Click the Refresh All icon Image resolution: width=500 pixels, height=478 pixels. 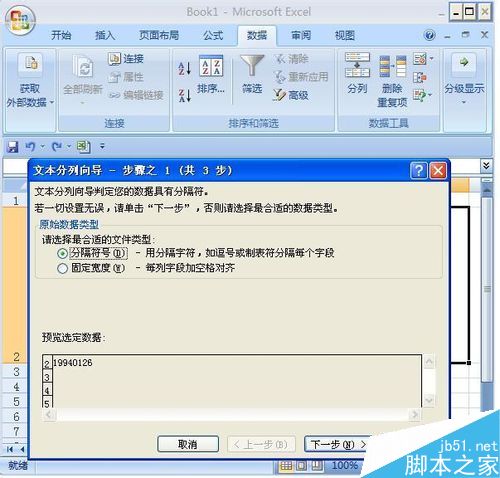(83, 67)
